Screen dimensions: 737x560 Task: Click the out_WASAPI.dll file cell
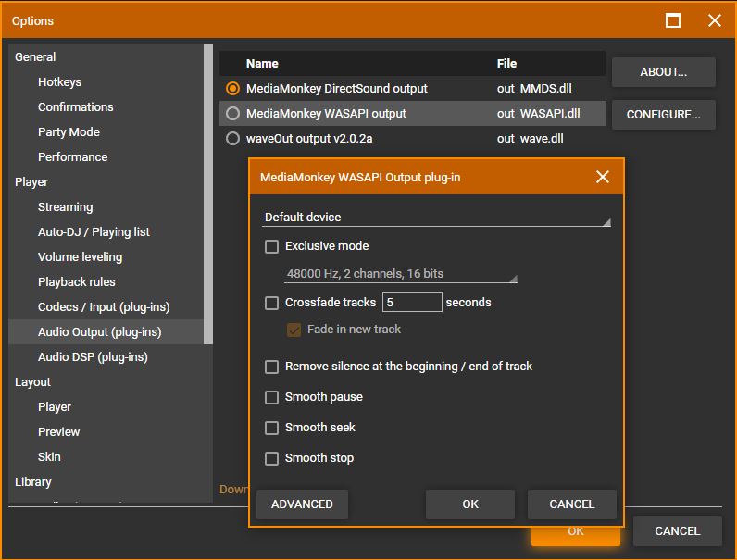(x=539, y=113)
